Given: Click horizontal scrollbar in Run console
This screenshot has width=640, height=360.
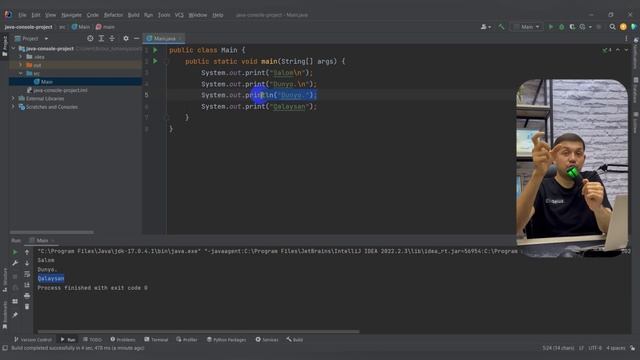Looking at the screenshot, I should coord(199,331).
